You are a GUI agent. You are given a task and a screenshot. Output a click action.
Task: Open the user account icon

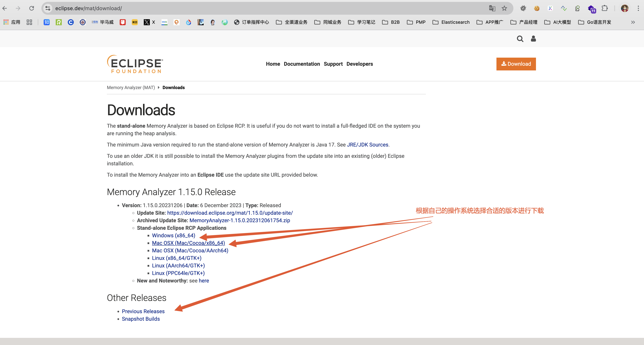click(533, 39)
